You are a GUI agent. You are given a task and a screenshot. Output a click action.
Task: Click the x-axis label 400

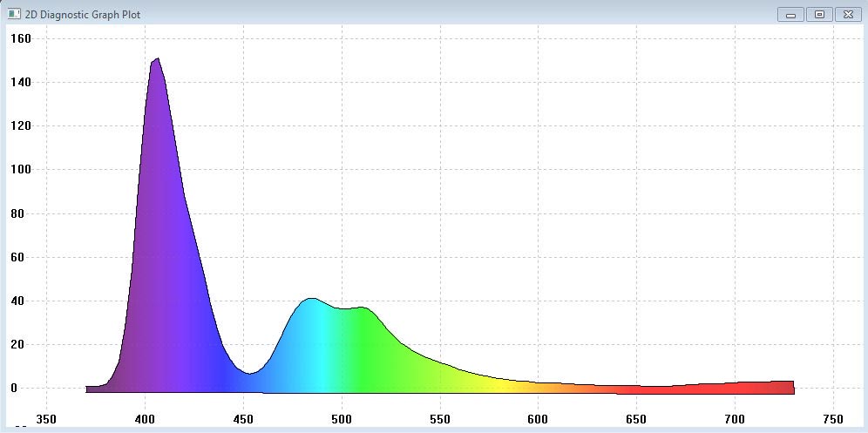145,418
